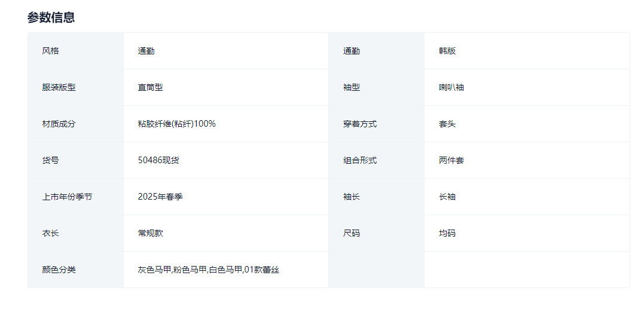
Task: Select the 套头 value
Action: (x=447, y=124)
